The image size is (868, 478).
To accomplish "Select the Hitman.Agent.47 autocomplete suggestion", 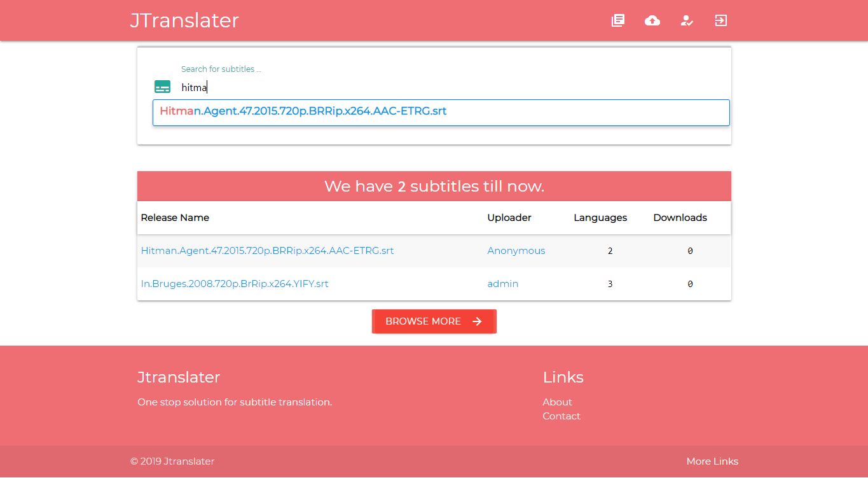I will pyautogui.click(x=441, y=112).
